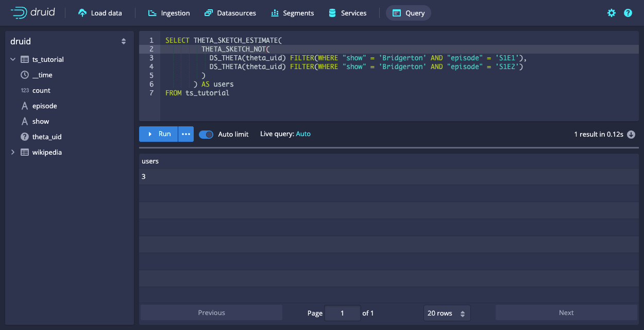This screenshot has height=330, width=644.
Task: Click inside the Page number field
Action: (x=342, y=312)
